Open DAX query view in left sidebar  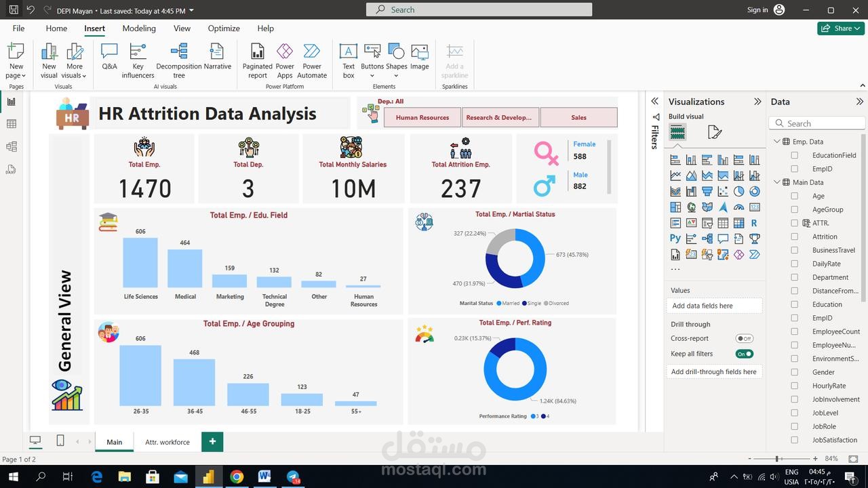click(11, 169)
